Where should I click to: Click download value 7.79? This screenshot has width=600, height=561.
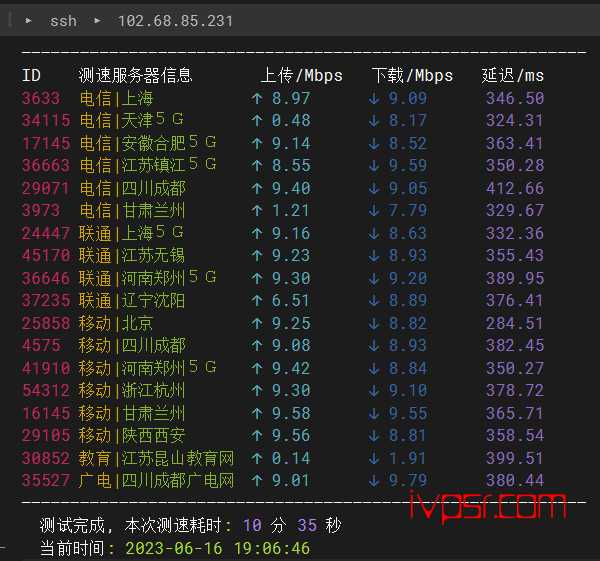pos(408,210)
